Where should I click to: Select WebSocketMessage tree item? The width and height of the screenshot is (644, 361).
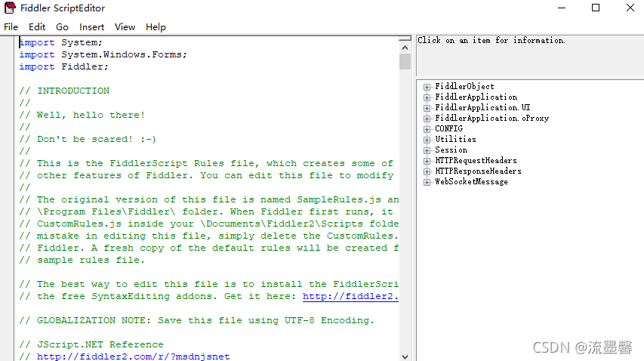point(472,182)
